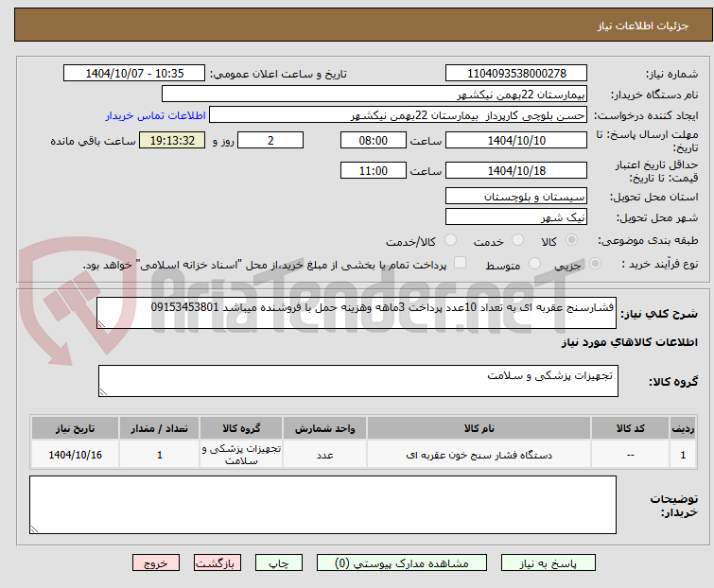Select the کالا radio button

[571, 240]
